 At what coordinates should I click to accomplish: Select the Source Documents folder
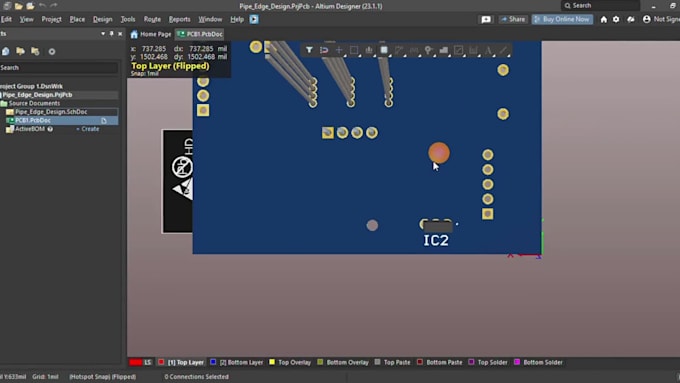pos(34,103)
